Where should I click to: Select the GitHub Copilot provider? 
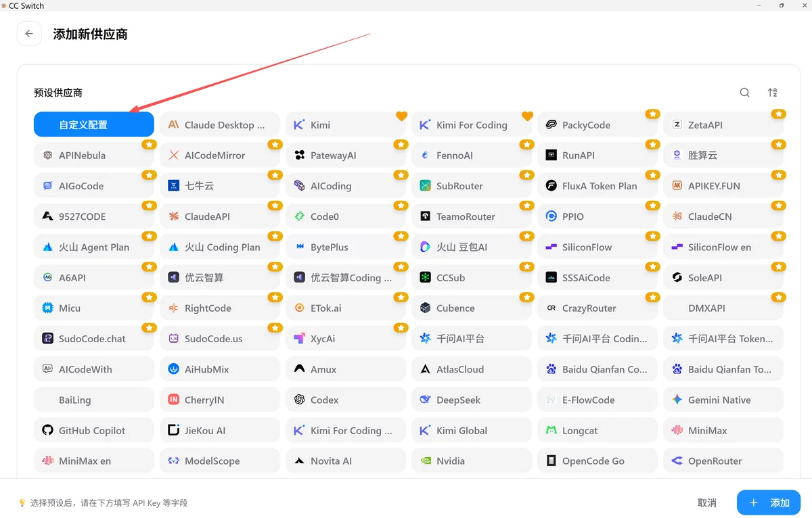tap(94, 430)
